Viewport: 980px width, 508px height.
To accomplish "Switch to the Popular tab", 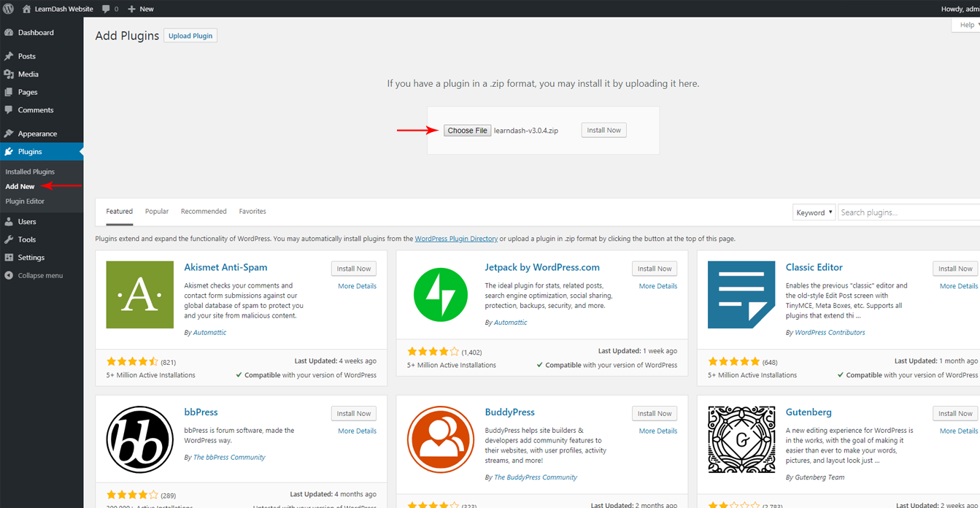I will [157, 212].
